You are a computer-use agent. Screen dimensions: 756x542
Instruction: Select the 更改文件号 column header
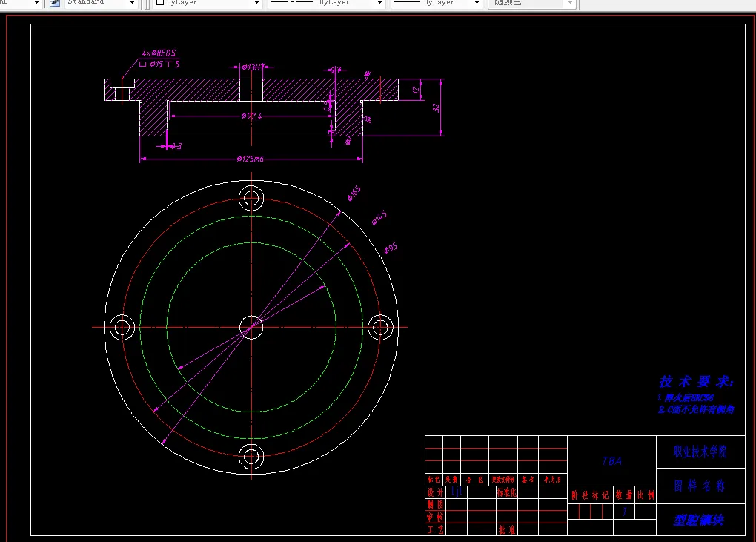(503, 480)
